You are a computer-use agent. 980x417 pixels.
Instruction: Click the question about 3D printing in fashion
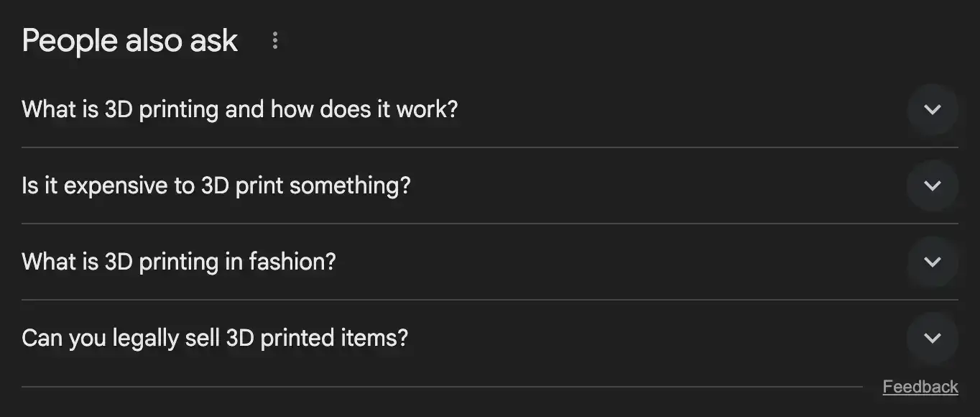(178, 262)
